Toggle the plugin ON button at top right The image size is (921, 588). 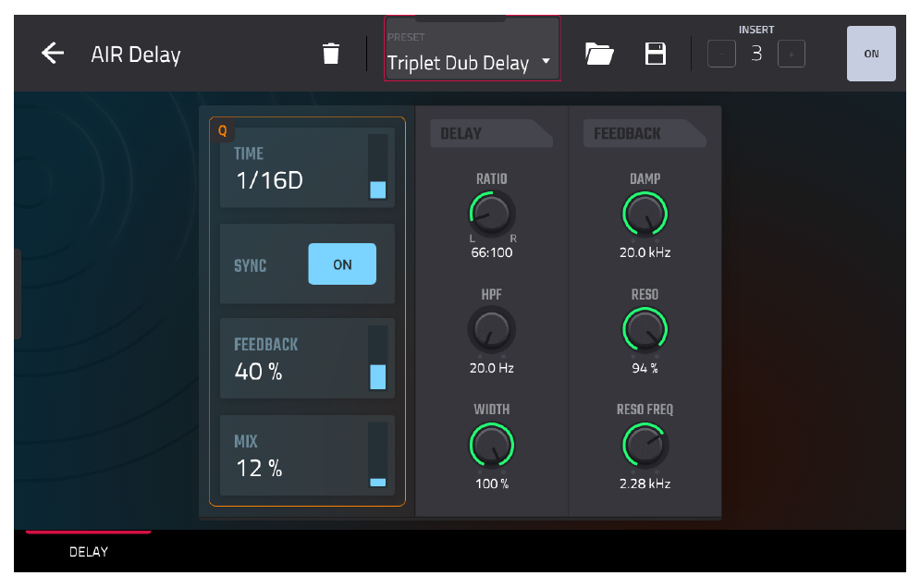click(871, 54)
